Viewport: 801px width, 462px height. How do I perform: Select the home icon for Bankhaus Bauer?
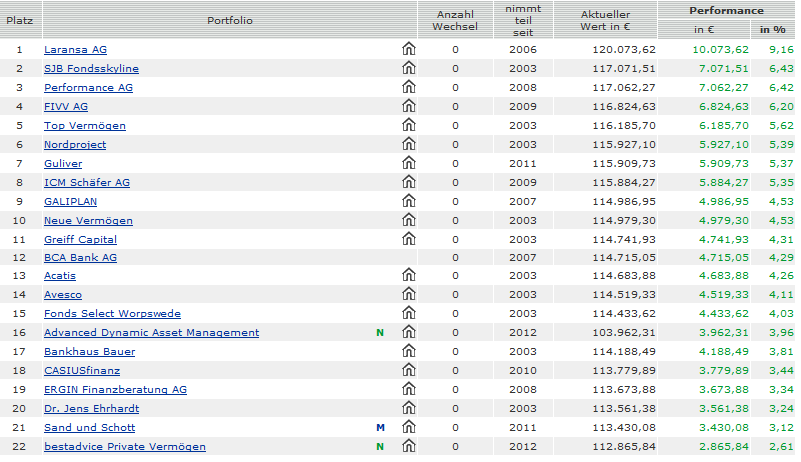tap(408, 352)
